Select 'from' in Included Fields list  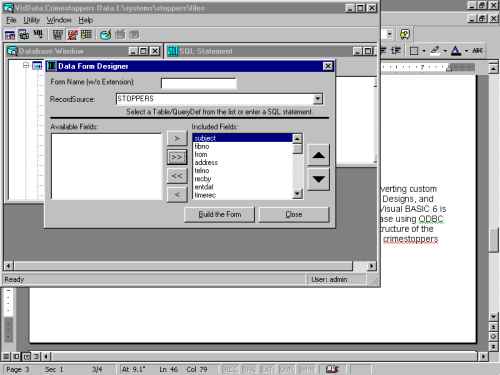point(242,154)
